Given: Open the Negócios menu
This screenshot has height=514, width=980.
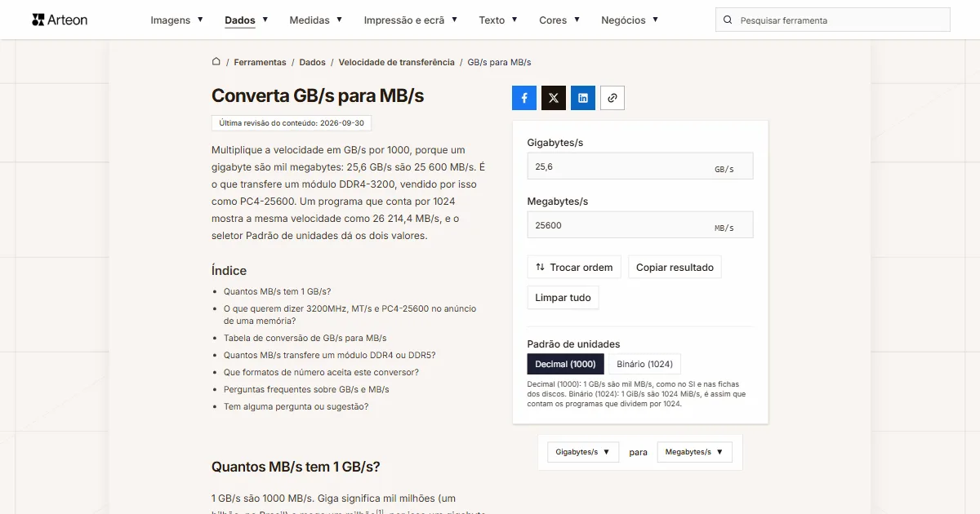Looking at the screenshot, I should coord(629,20).
